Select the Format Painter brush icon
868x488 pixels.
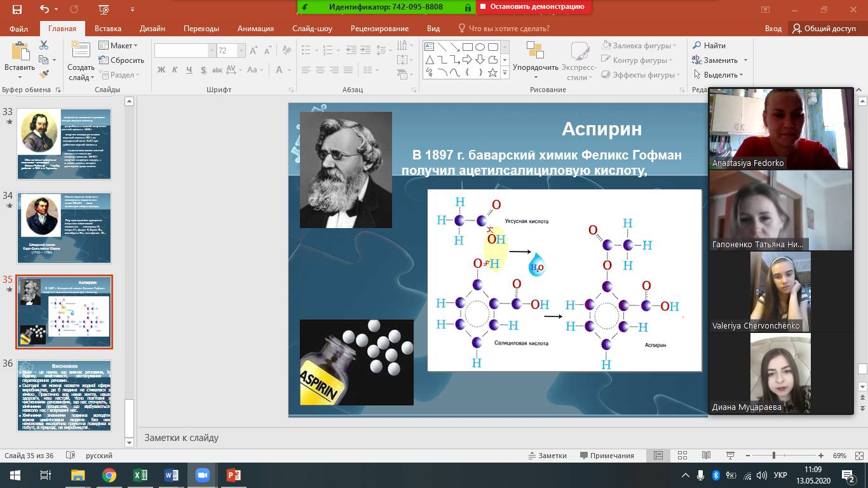(44, 74)
